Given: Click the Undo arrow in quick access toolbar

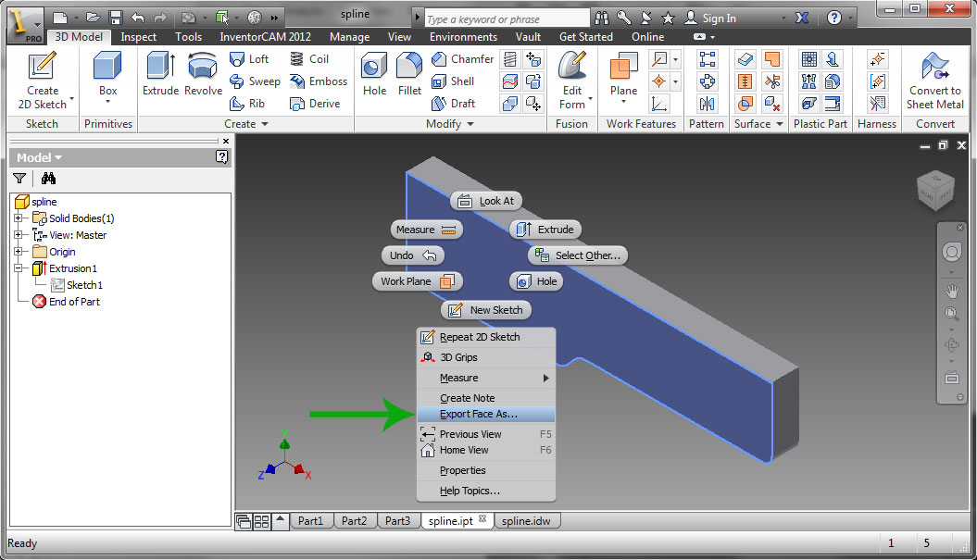Looking at the screenshot, I should [138, 18].
